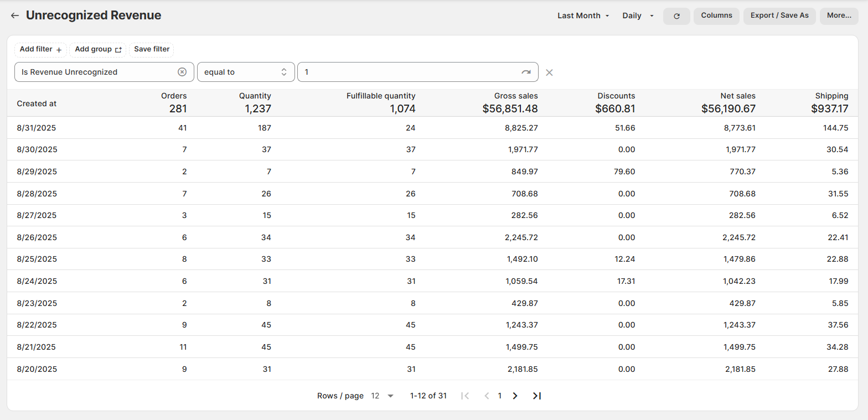Go to the first page of results
Image resolution: width=868 pixels, height=420 pixels.
coord(465,396)
